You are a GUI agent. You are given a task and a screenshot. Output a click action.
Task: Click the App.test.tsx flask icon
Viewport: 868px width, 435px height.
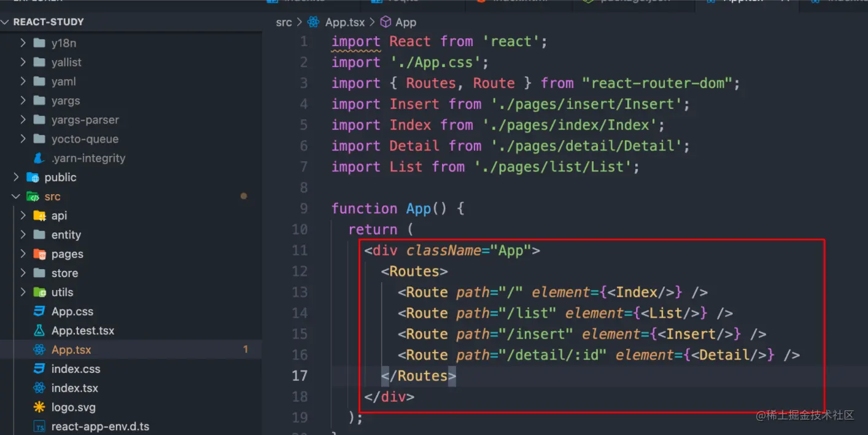tap(39, 331)
